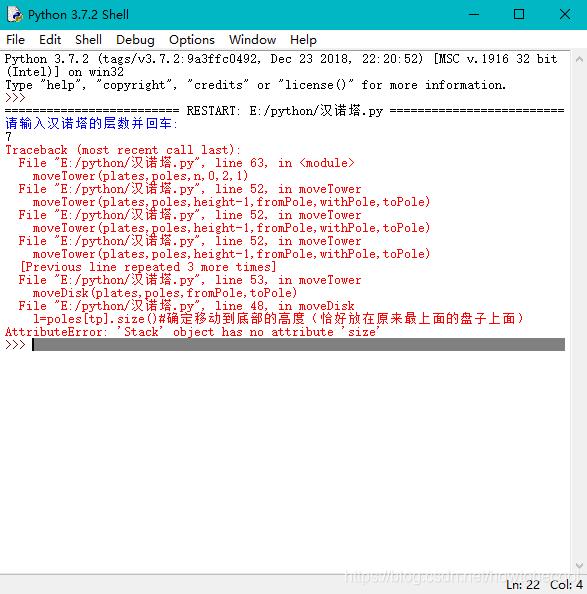Click the '(Intel)] on win32' line

64,72
